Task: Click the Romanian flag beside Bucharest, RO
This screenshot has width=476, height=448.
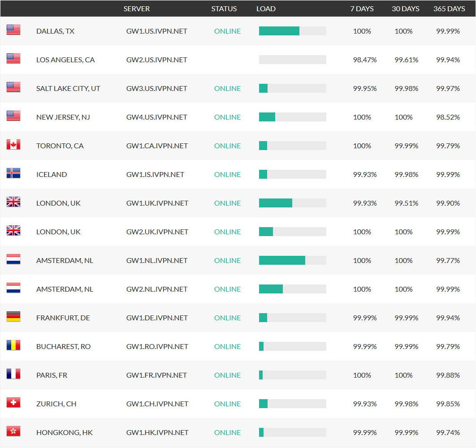Action: click(x=13, y=345)
